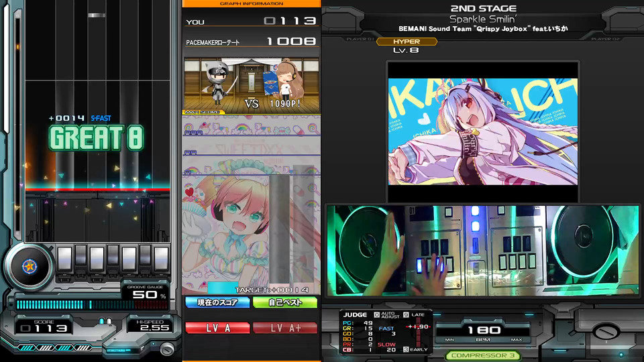Click the PLAYER 01 label
Screen dimensions: 644x362
coord(360,39)
